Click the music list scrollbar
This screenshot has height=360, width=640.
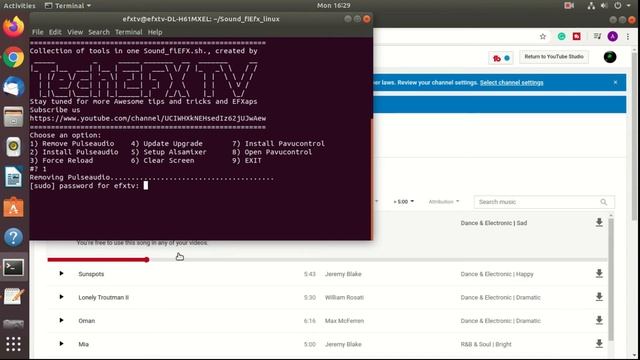point(611,279)
